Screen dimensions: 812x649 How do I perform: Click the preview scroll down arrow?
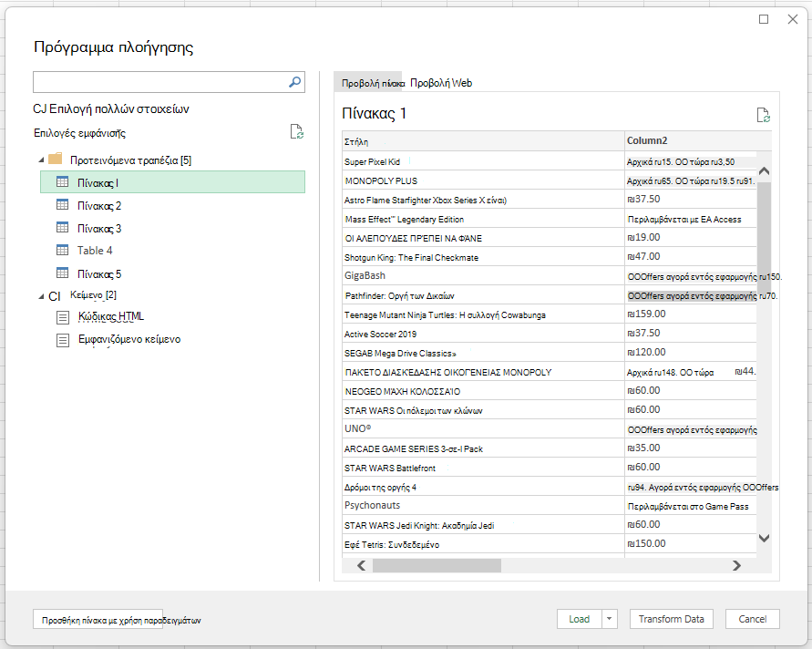[x=764, y=538]
